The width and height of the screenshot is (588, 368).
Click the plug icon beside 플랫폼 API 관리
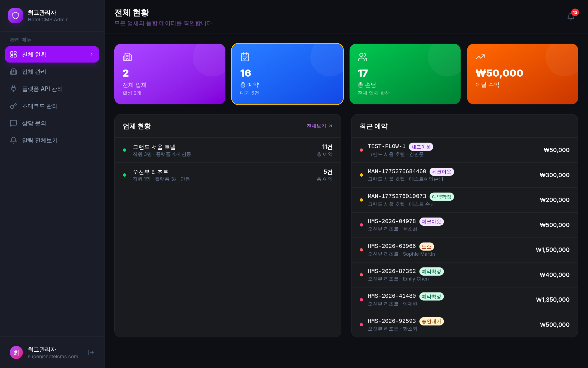[x=13, y=89]
